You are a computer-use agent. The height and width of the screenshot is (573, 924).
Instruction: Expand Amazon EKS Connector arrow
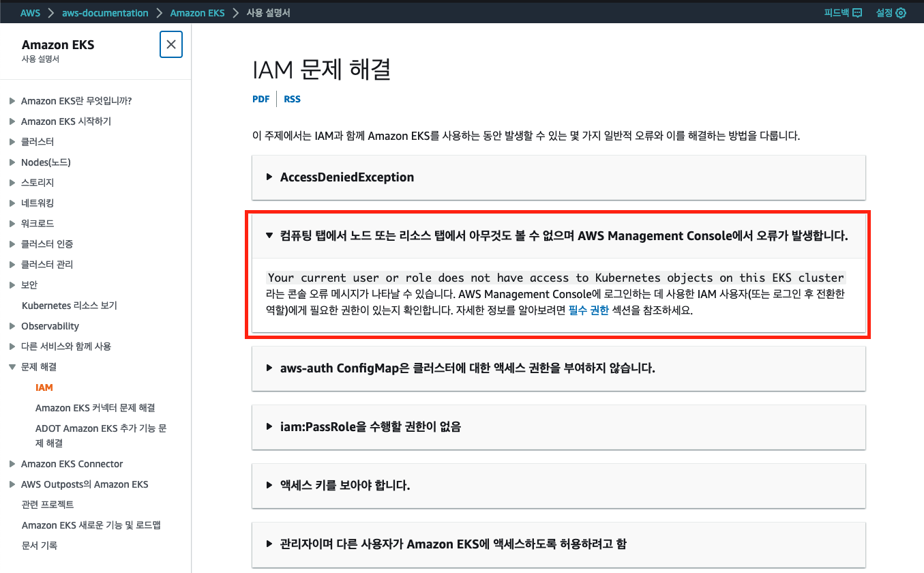point(12,464)
